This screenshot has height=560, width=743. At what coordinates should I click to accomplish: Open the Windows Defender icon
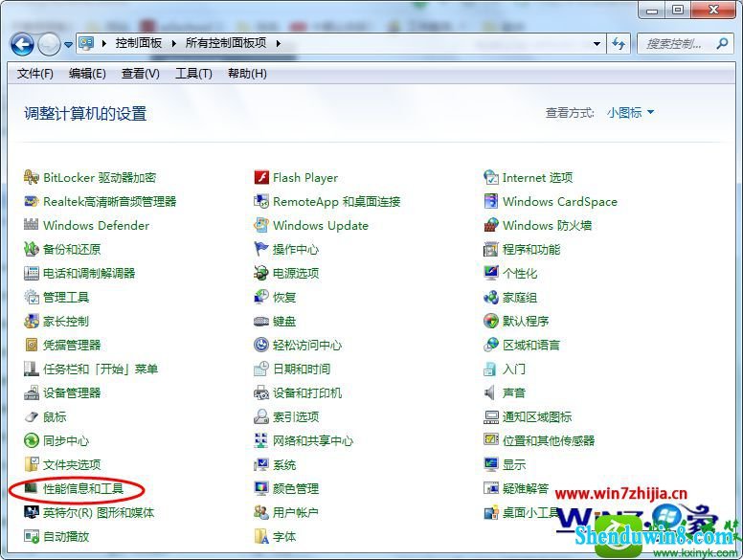pos(32,225)
